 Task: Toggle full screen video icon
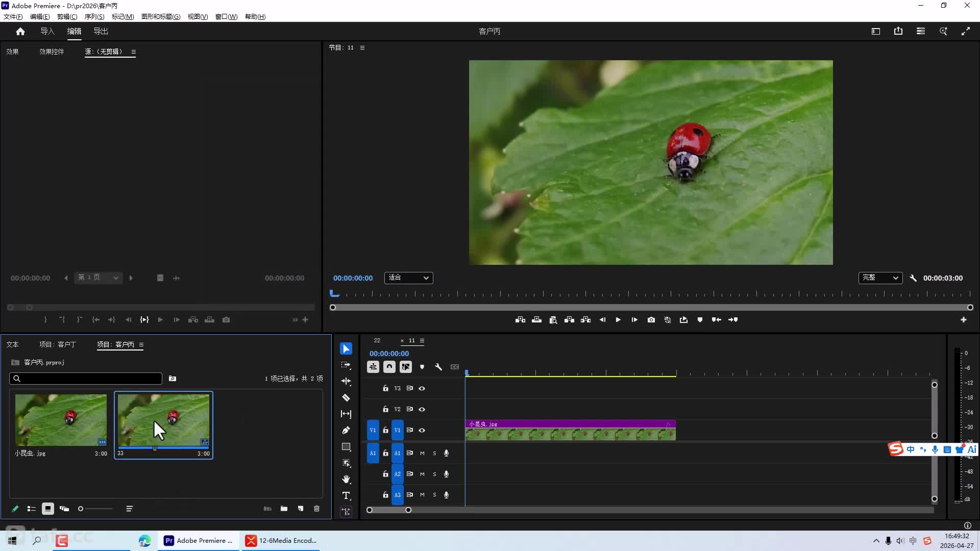click(x=966, y=32)
